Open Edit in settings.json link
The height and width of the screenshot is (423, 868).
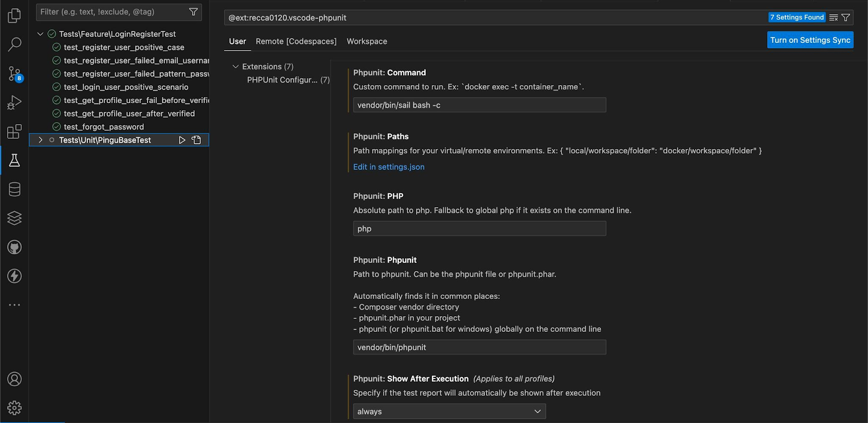click(389, 167)
